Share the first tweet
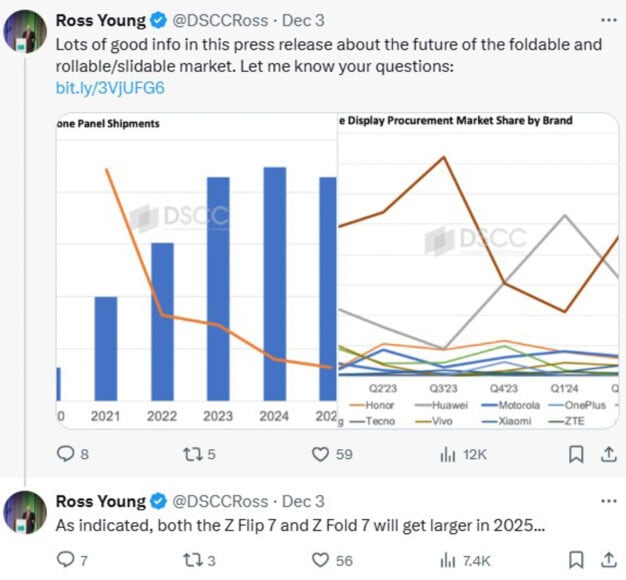626x580 pixels. (x=609, y=454)
